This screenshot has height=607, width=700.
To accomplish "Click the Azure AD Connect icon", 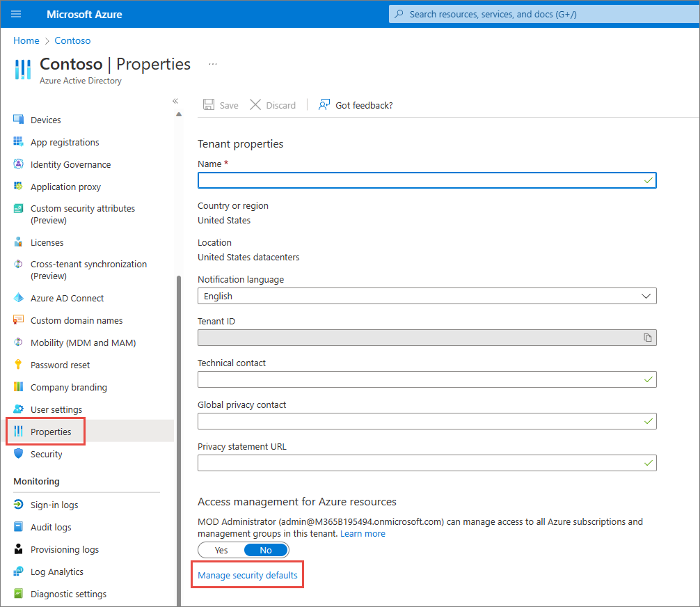I will (x=18, y=297).
